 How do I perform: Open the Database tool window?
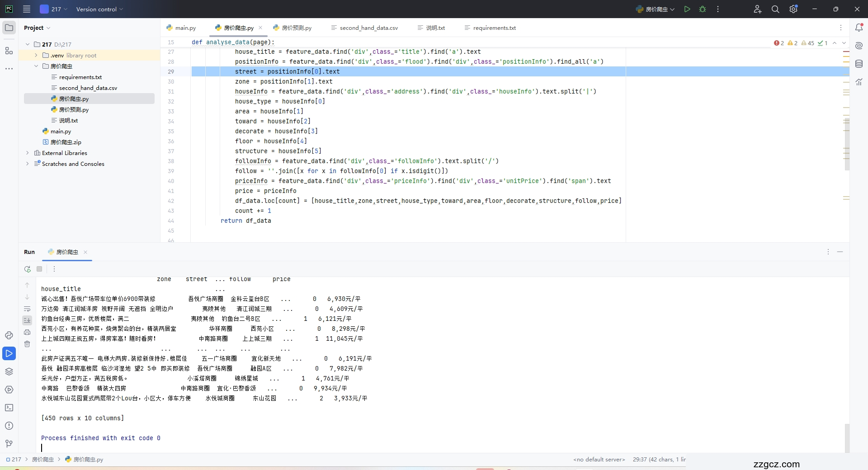coord(859,64)
